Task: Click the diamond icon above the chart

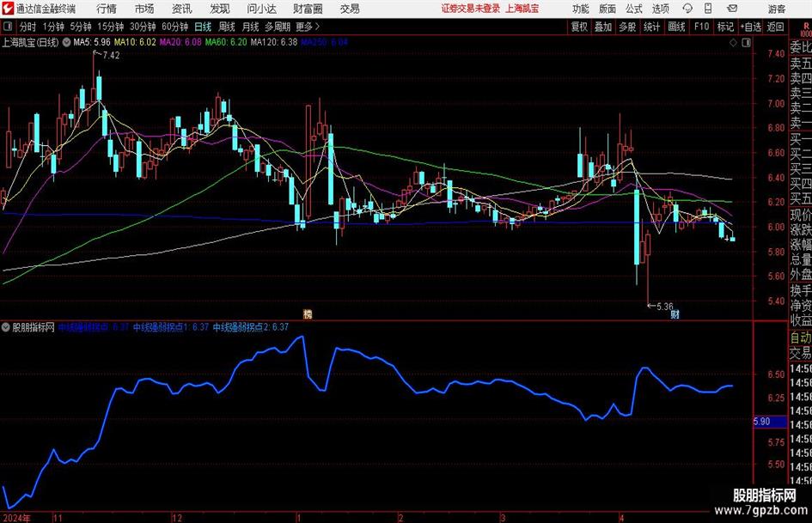Action: tap(733, 42)
